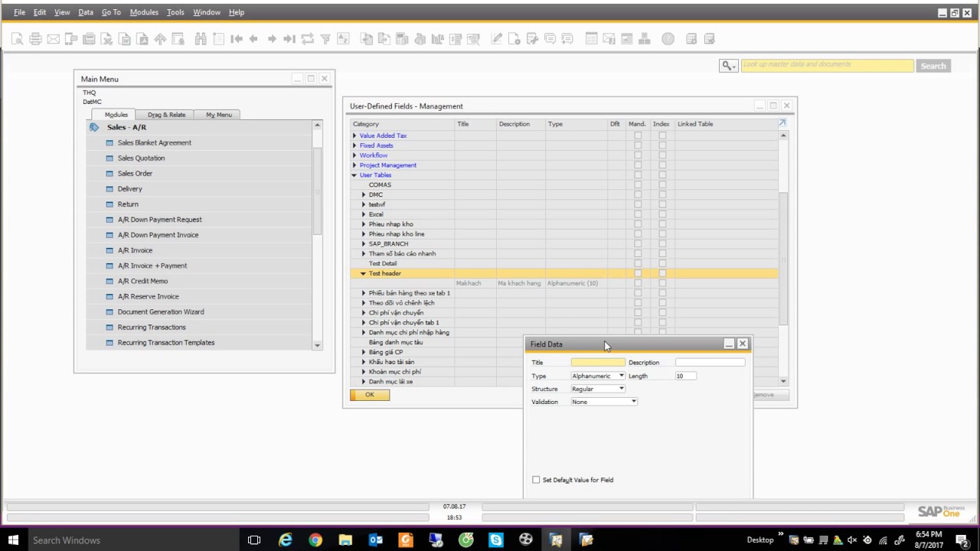The width and height of the screenshot is (980, 551).
Task: Click the Export to MS Excel icon
Action: [106, 39]
